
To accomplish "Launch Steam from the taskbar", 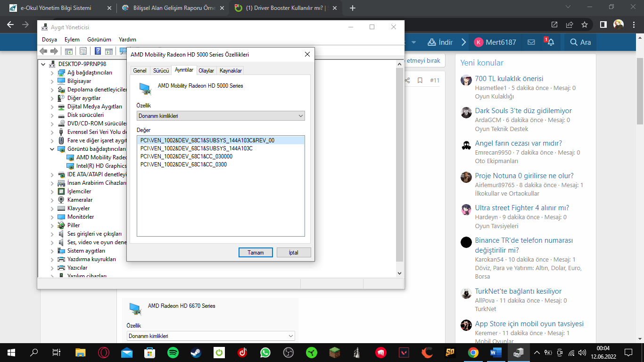I will click(x=196, y=353).
